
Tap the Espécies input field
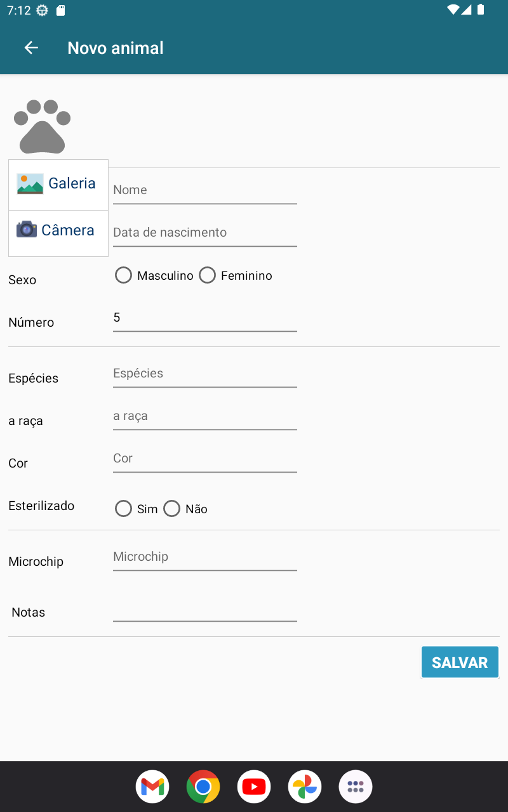click(x=204, y=374)
